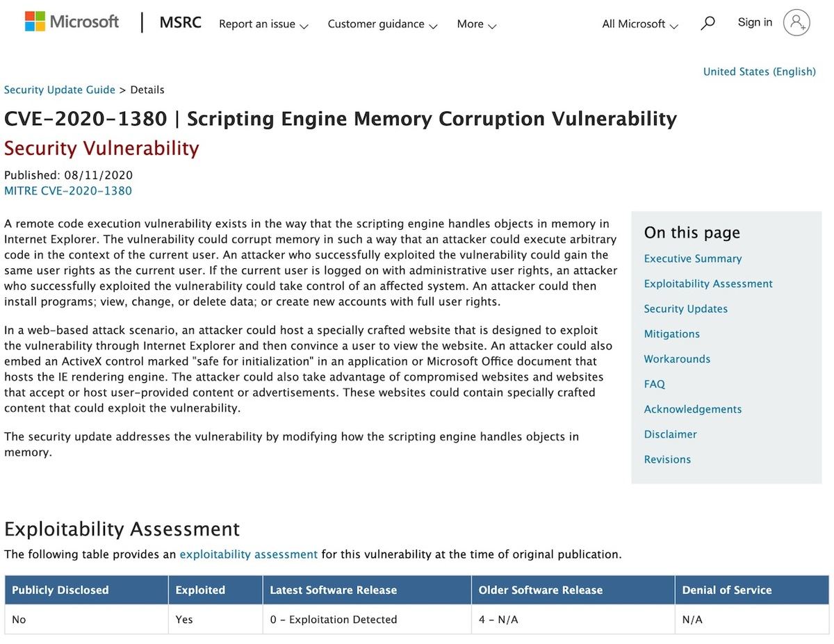This screenshot has height=644, width=834.
Task: Click the account avatar icon
Action: click(x=796, y=22)
